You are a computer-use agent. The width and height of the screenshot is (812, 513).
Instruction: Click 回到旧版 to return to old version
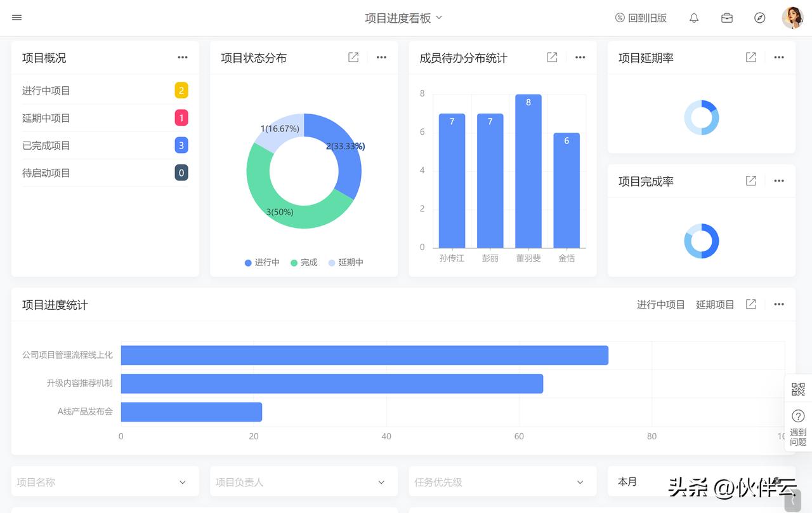click(641, 18)
